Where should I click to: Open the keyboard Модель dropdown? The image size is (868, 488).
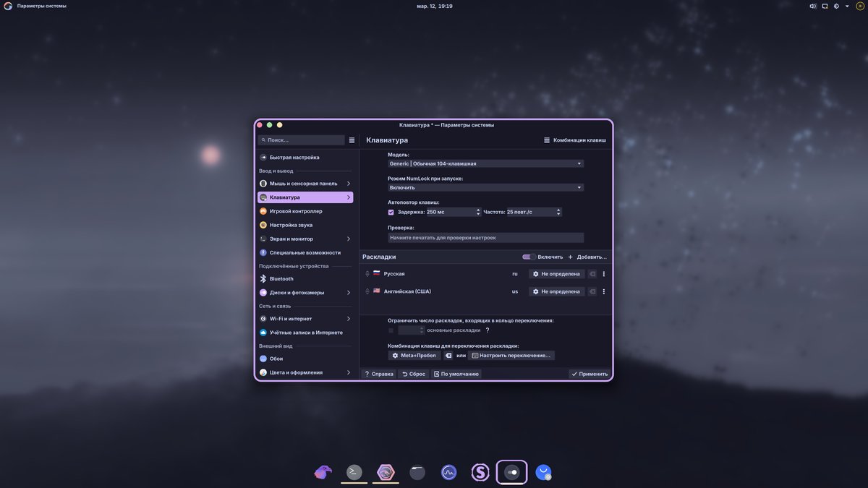pos(485,163)
